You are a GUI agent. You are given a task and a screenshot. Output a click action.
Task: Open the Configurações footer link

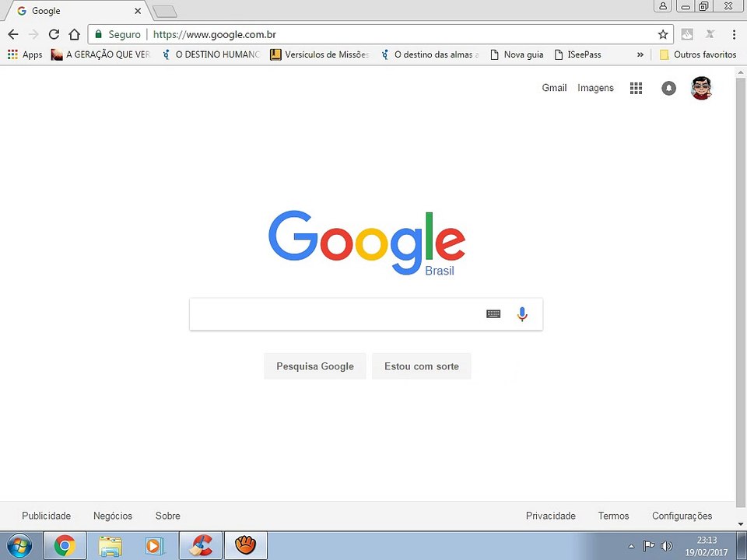pyautogui.click(x=682, y=516)
